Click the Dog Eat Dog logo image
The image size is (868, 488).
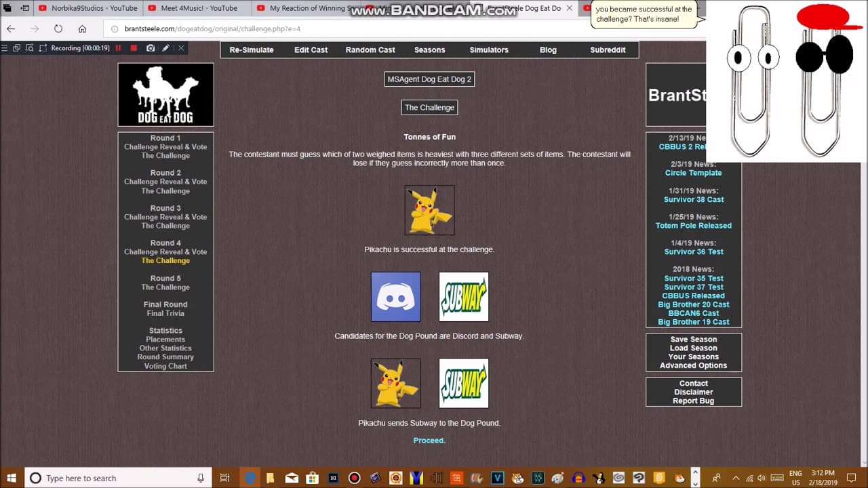(165, 95)
